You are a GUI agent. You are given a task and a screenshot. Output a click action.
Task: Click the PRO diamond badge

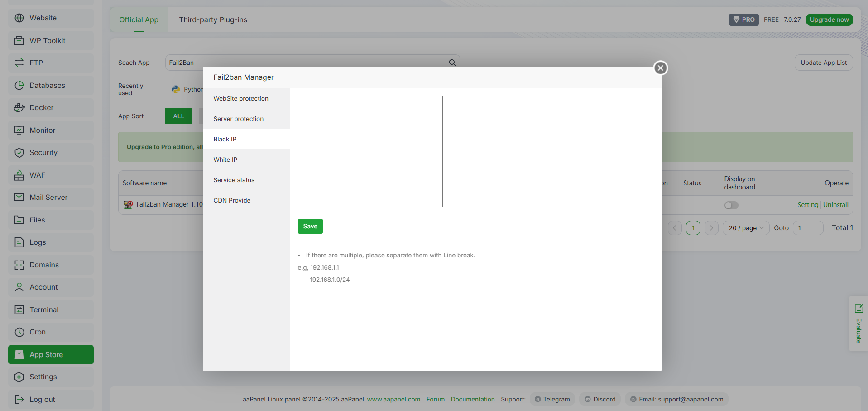pyautogui.click(x=743, y=19)
